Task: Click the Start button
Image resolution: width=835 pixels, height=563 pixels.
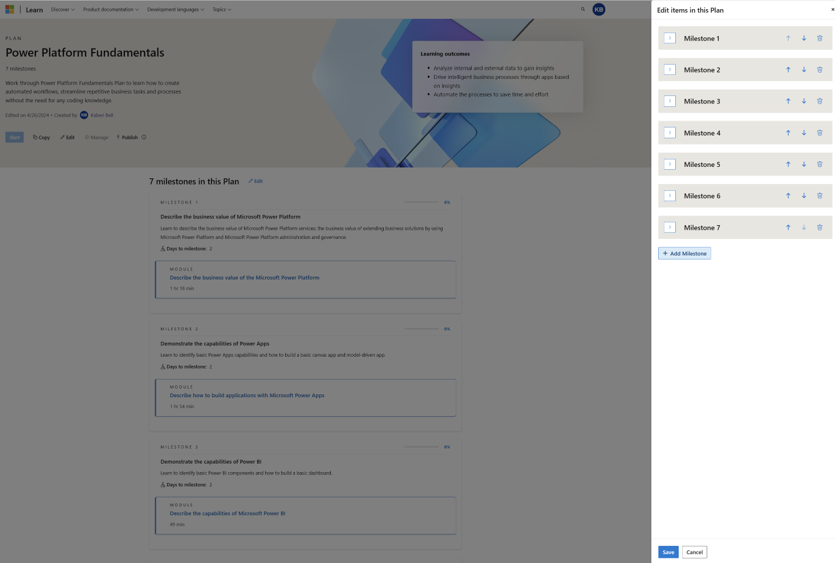Action: (14, 137)
